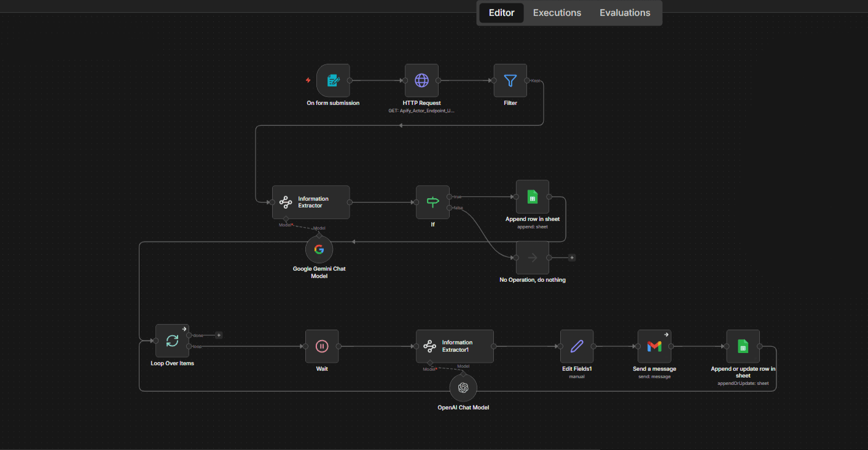This screenshot has height=450, width=868.
Task: Open the Filter node
Action: [x=510, y=80]
